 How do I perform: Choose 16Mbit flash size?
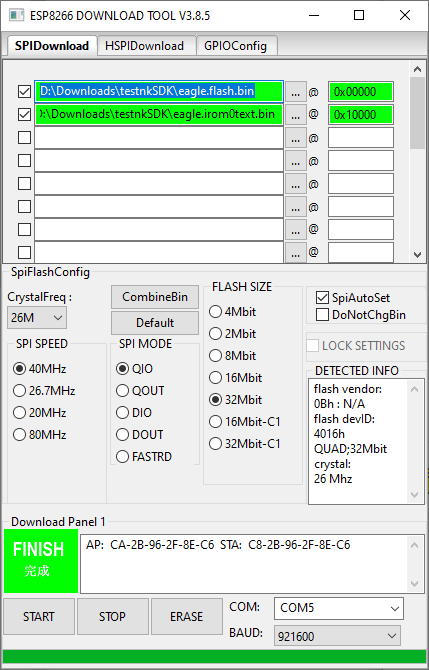[235, 378]
